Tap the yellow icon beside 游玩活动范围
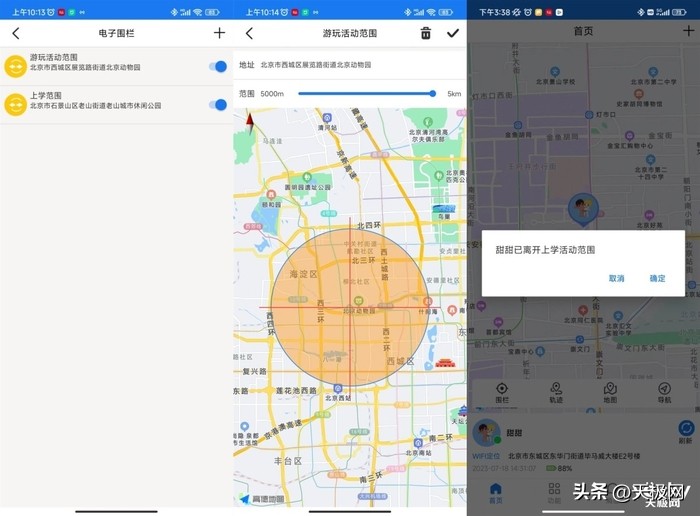Image resolution: width=700 pixels, height=516 pixels. tap(16, 67)
